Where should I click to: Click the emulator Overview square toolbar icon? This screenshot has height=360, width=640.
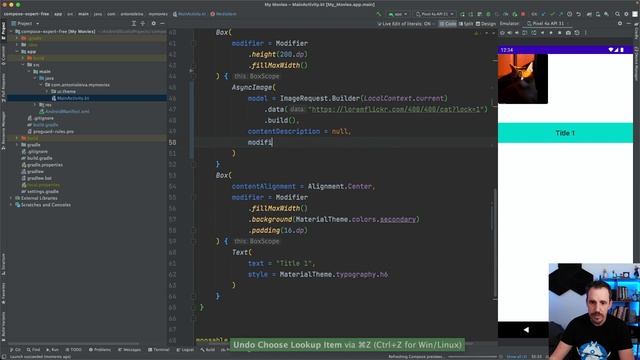[x=560, y=33]
